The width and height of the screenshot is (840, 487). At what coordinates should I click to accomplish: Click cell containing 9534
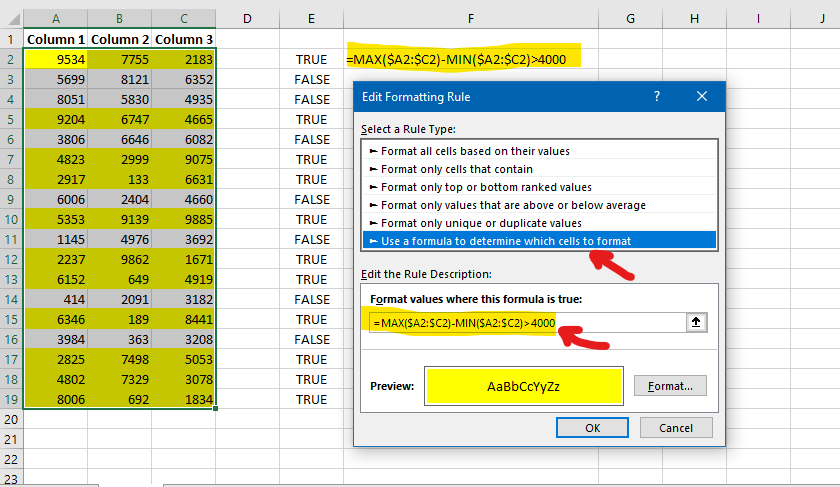tap(56, 59)
